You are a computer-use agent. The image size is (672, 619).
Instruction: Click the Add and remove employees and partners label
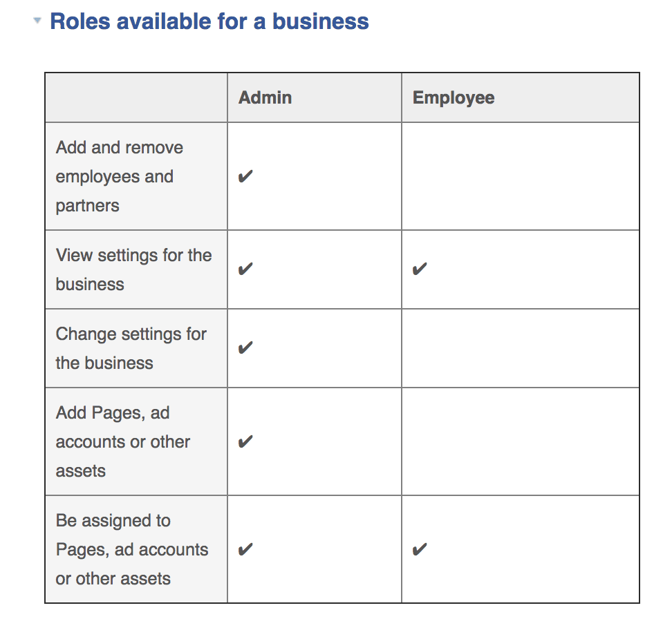[119, 177]
